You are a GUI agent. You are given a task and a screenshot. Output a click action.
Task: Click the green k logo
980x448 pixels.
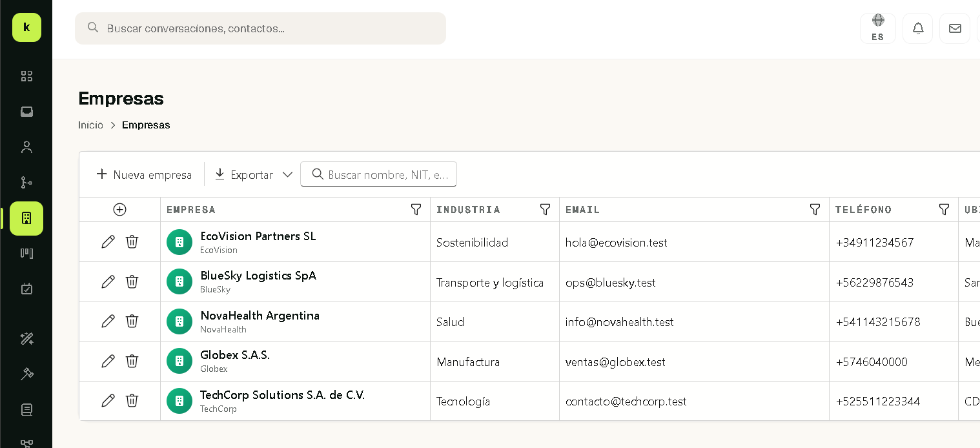[x=26, y=27]
